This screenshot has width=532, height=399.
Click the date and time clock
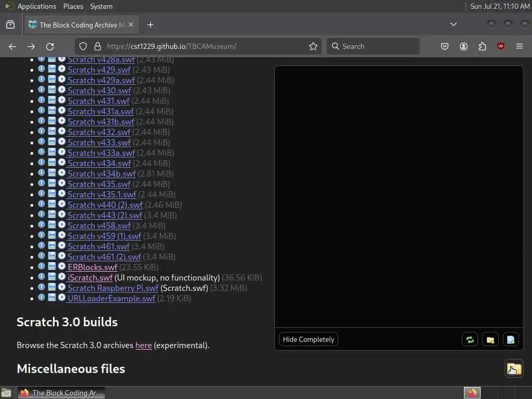(500, 6)
